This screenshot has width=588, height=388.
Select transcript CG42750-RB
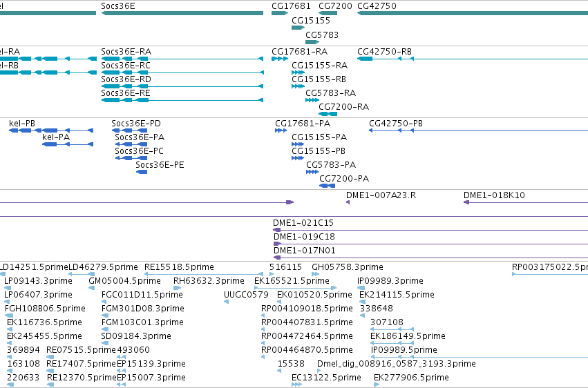pos(384,52)
